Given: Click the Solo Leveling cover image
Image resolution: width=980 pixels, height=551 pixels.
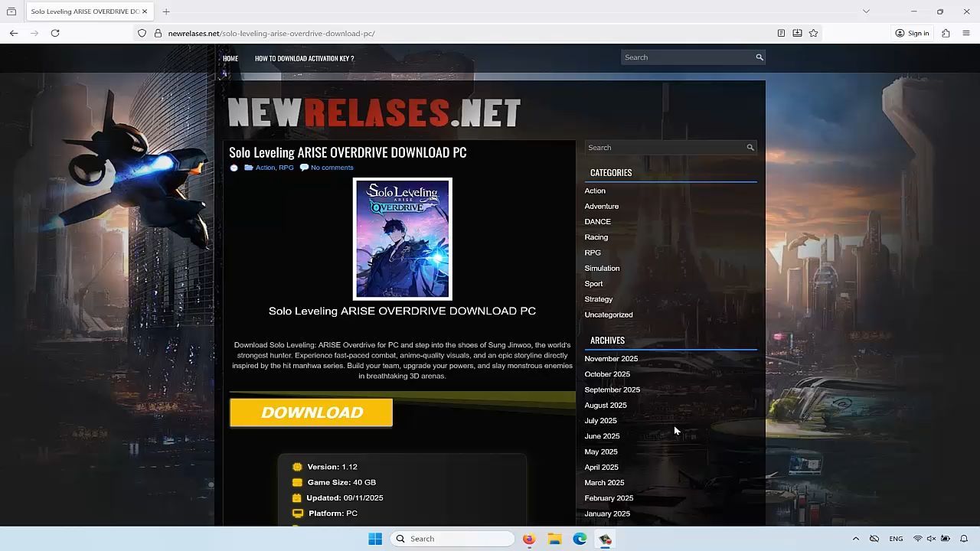Looking at the screenshot, I should point(402,239).
